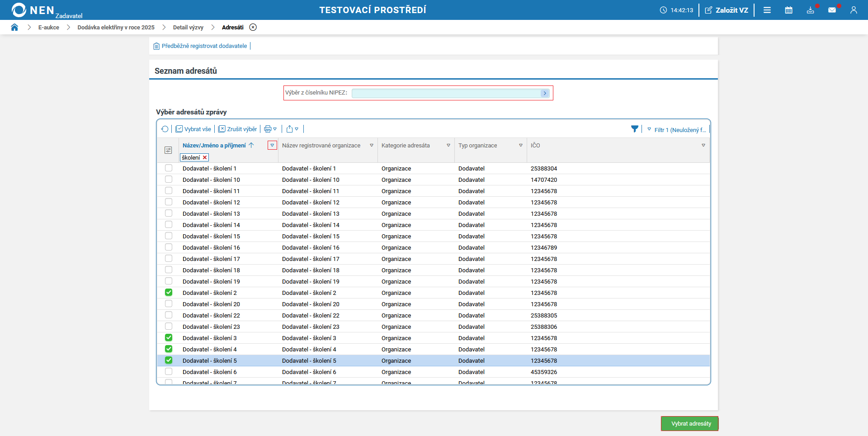868x436 pixels.
Task: Open the messages envelope icon
Action: [832, 10]
